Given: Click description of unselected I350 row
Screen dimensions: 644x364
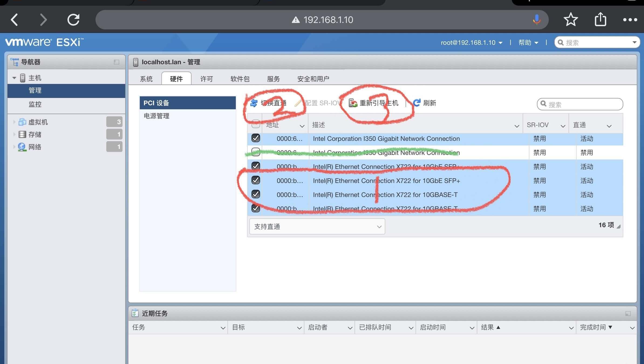Looking at the screenshot, I should pyautogui.click(x=386, y=153).
